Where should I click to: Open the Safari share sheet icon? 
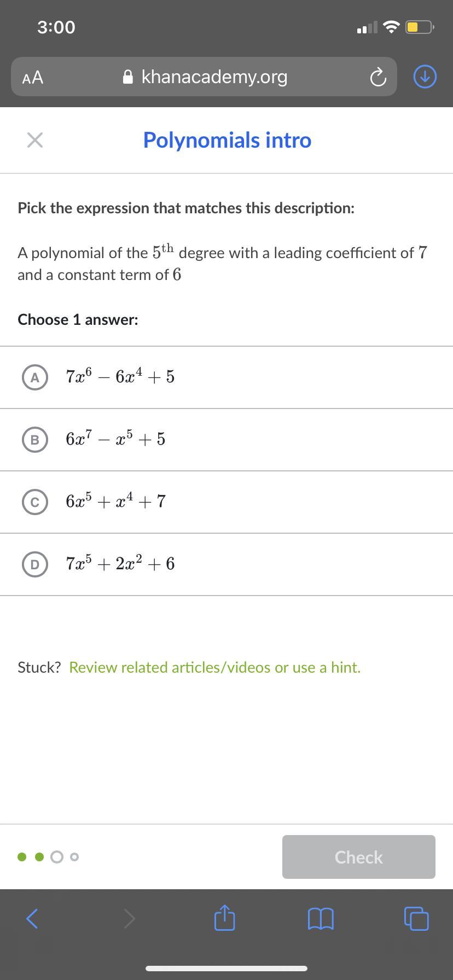(224, 918)
